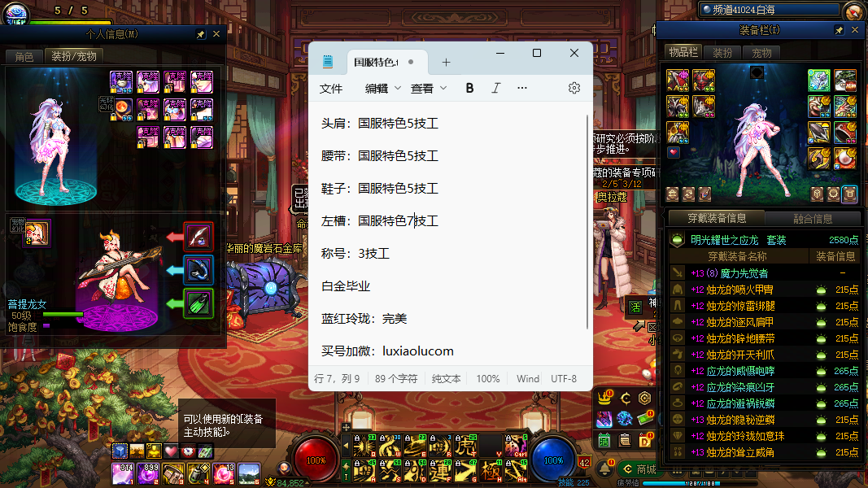Click the green pet equipment slot icon
Viewport: 868px width, 488px height.
(x=198, y=303)
